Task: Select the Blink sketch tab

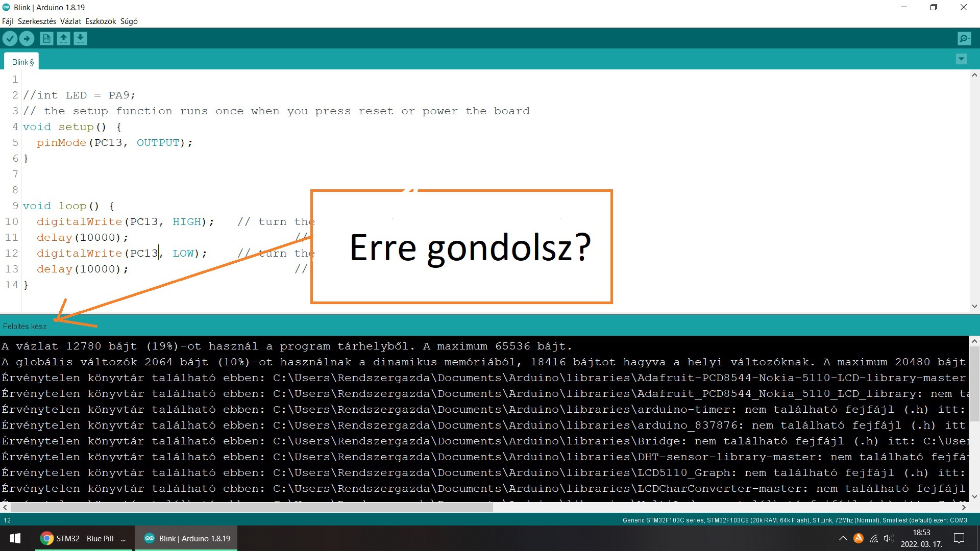Action: [x=22, y=62]
